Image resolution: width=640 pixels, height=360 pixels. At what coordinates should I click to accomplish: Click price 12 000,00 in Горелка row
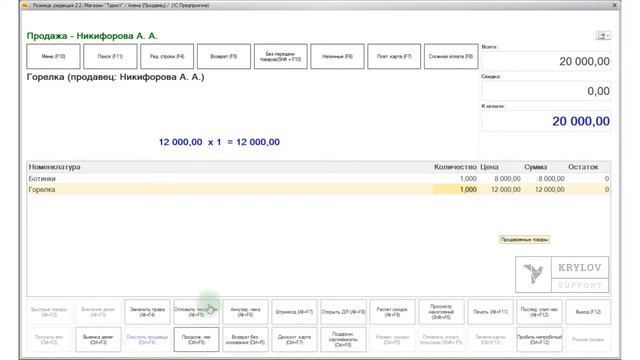[x=505, y=189]
